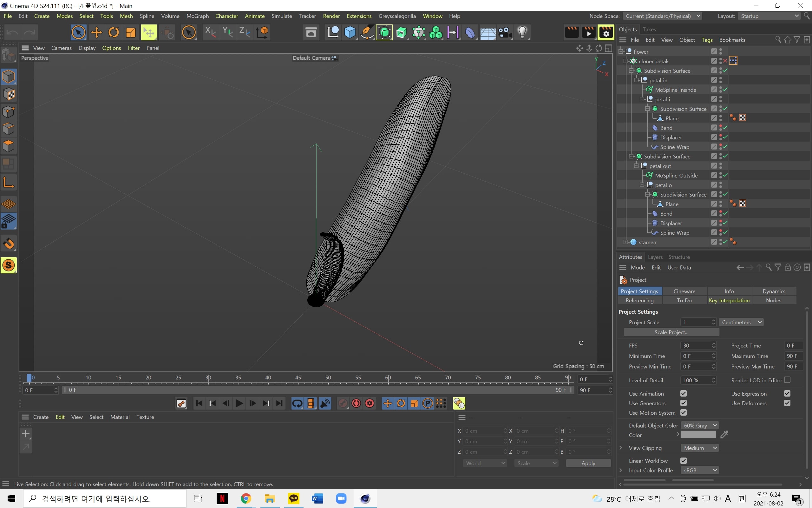Open Chrome from the taskbar

[x=246, y=498]
